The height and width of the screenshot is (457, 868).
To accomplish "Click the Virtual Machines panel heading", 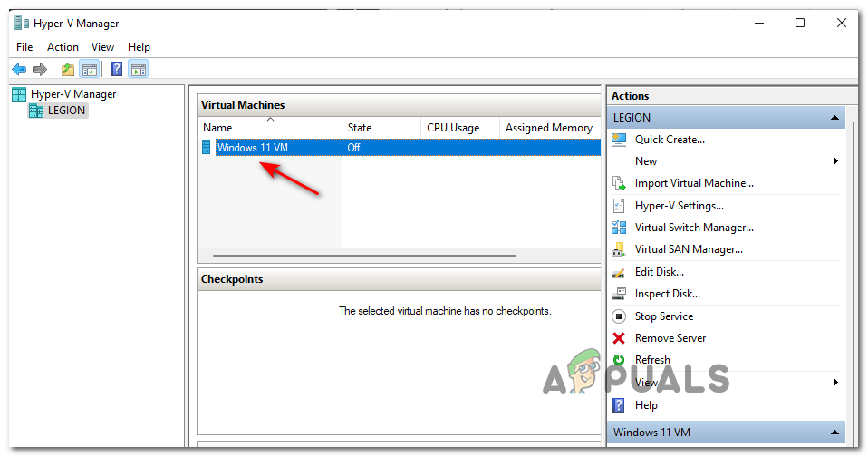I will click(x=243, y=105).
